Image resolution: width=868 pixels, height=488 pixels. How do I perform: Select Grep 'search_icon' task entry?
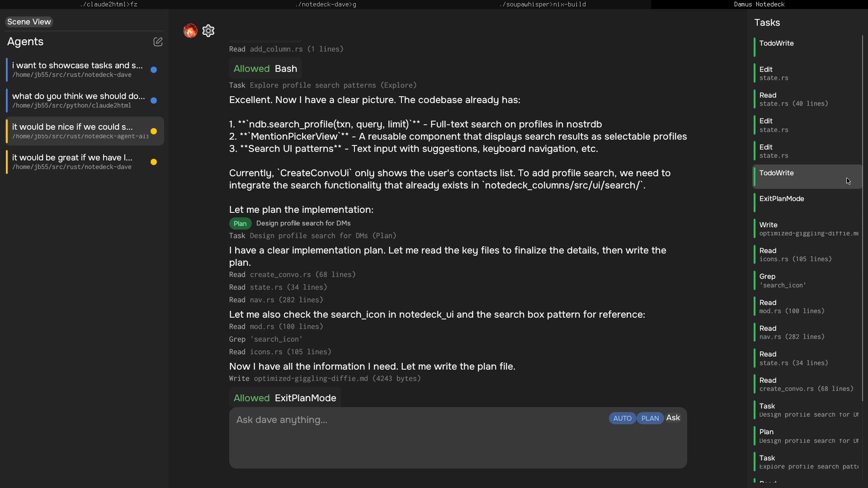pos(782,281)
